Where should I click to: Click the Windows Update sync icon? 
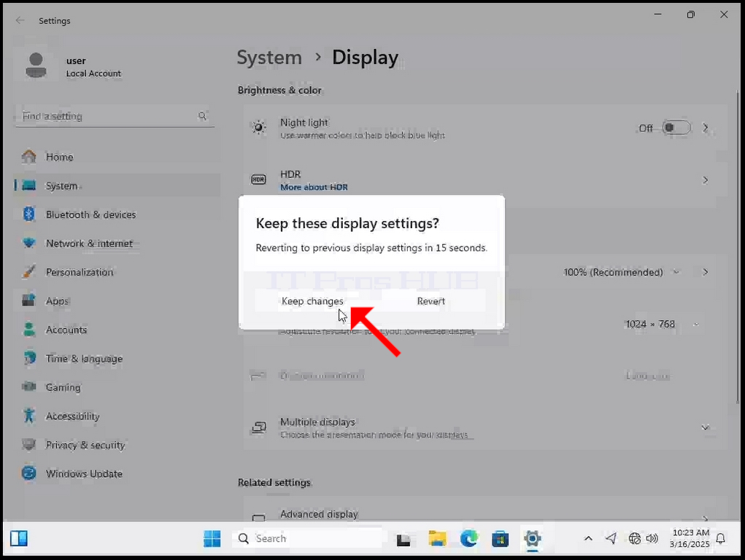[x=29, y=473]
